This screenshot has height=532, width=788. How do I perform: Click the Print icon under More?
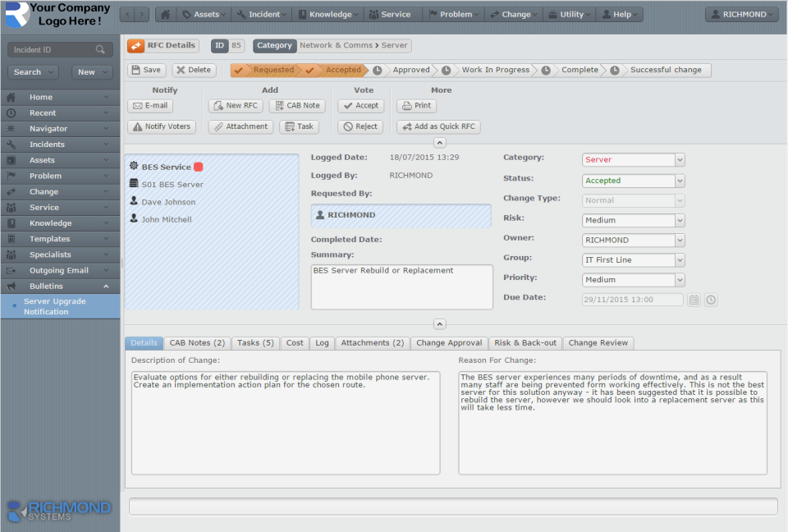coord(417,106)
